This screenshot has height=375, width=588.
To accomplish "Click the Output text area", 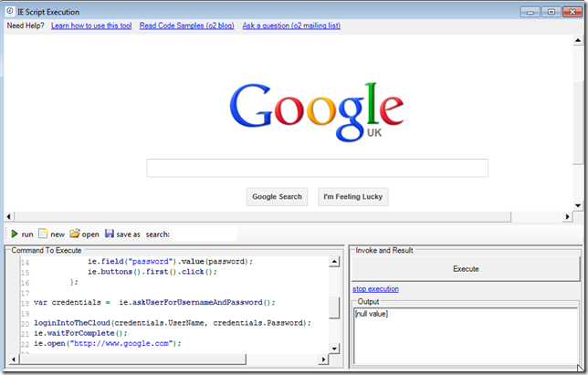I will click(466, 336).
